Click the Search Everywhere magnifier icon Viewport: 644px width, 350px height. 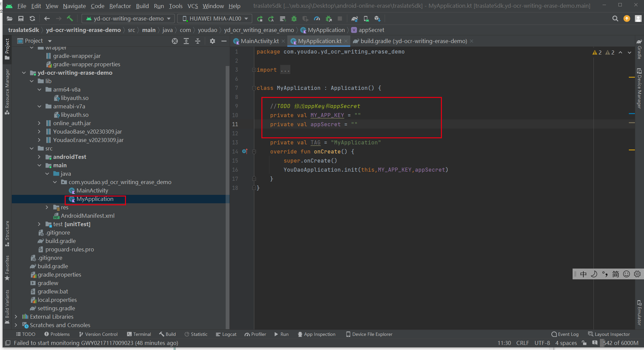(615, 19)
